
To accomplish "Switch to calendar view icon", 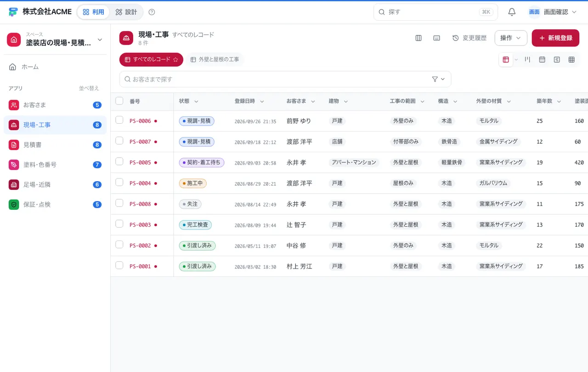I will click(x=542, y=60).
